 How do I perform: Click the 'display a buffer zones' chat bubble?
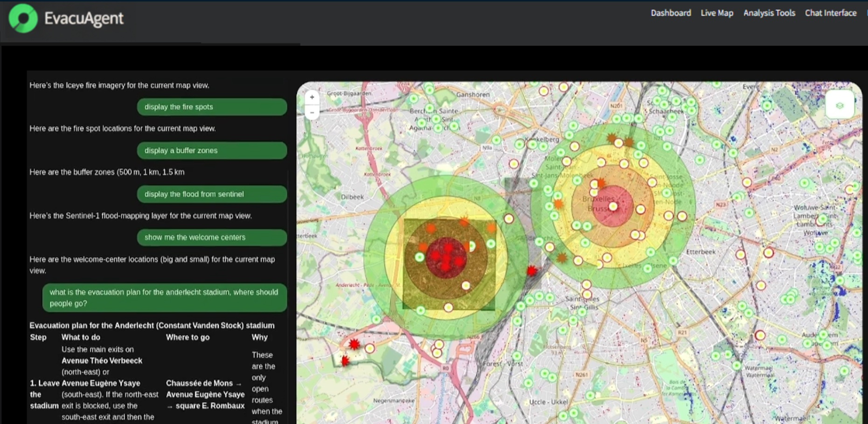[212, 150]
